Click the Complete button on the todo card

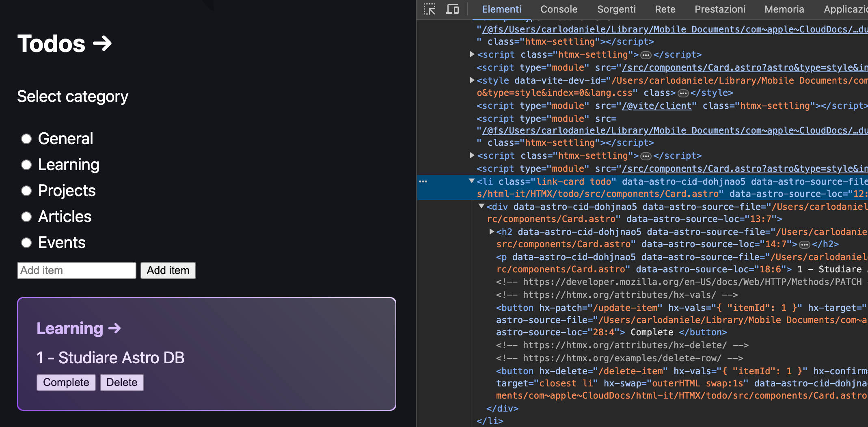[x=66, y=382]
